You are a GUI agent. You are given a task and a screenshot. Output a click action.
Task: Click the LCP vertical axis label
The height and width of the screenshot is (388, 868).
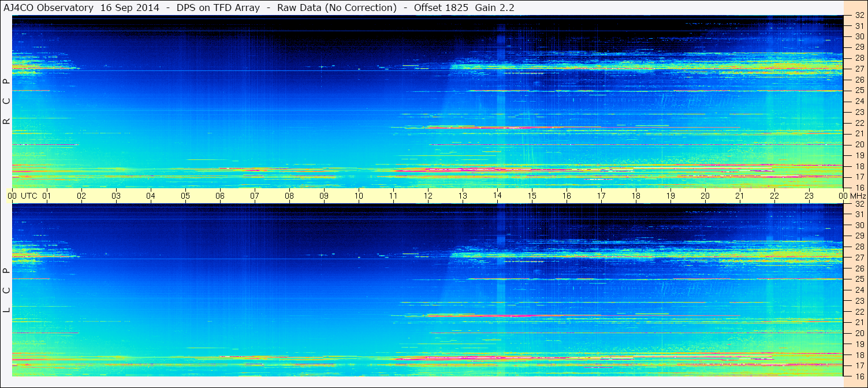(x=6, y=290)
